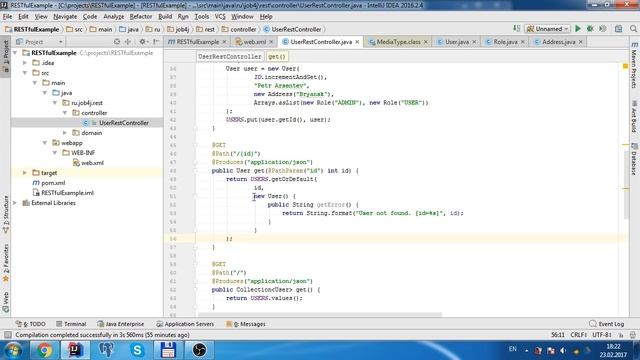Open Messages tool window

[246, 324]
